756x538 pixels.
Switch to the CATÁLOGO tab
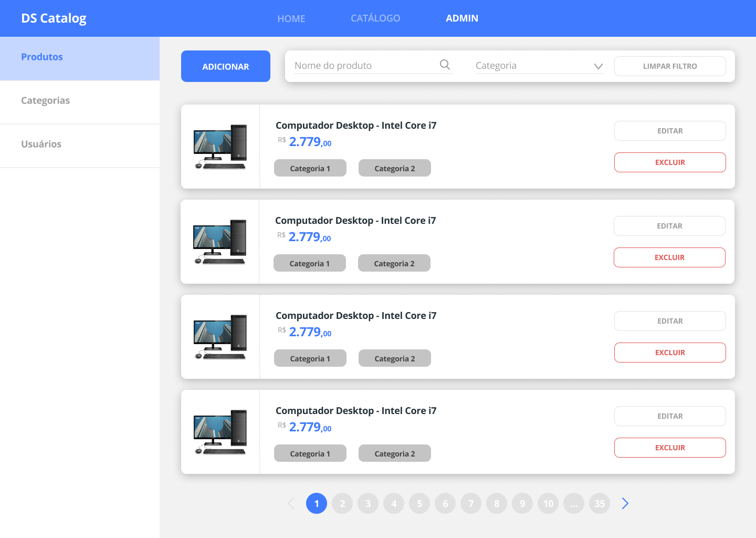pos(375,18)
